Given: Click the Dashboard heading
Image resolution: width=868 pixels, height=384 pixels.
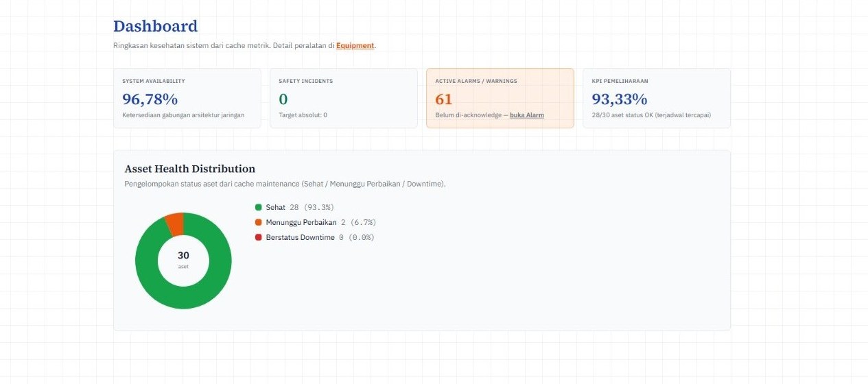Looking at the screenshot, I should coord(155,26).
